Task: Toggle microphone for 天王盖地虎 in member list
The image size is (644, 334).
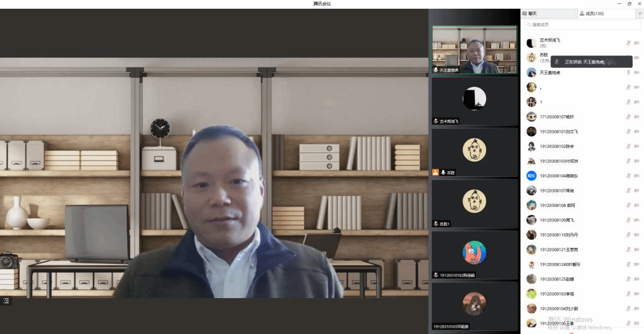Action: coord(628,72)
